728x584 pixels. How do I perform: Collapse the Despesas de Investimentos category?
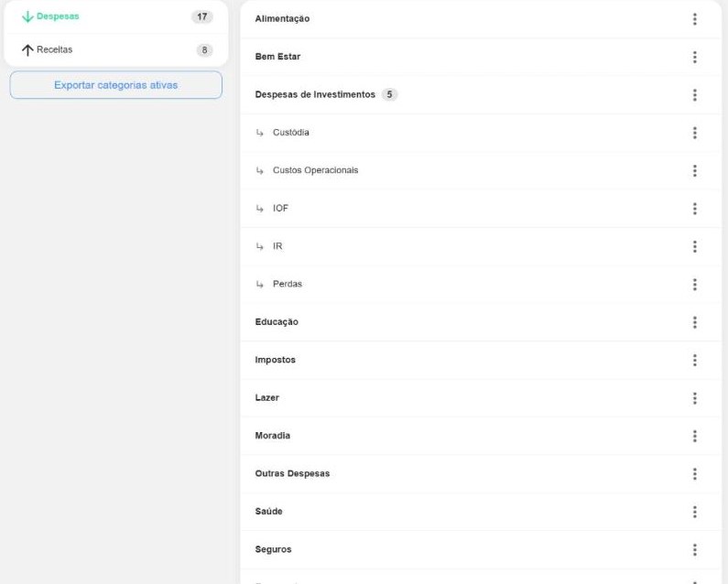315,94
